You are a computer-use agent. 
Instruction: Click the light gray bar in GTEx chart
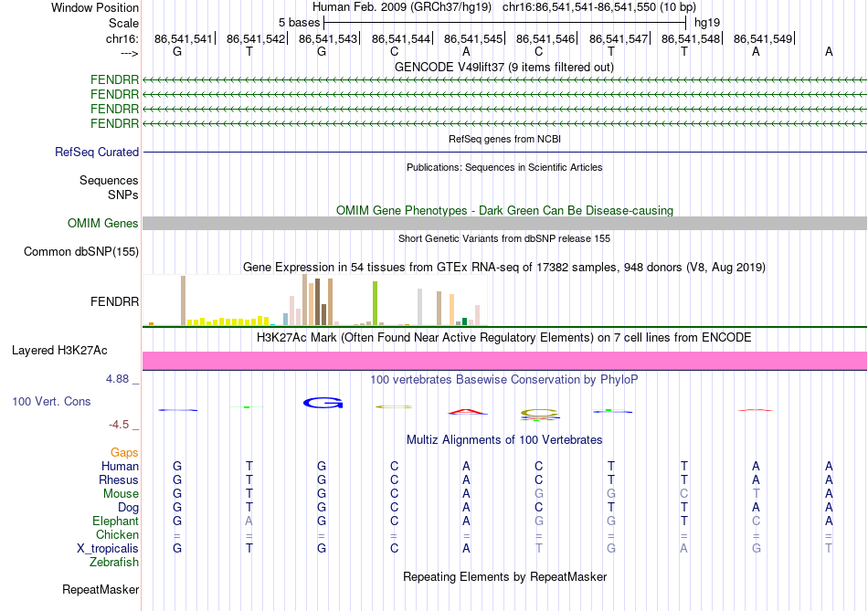point(419,307)
